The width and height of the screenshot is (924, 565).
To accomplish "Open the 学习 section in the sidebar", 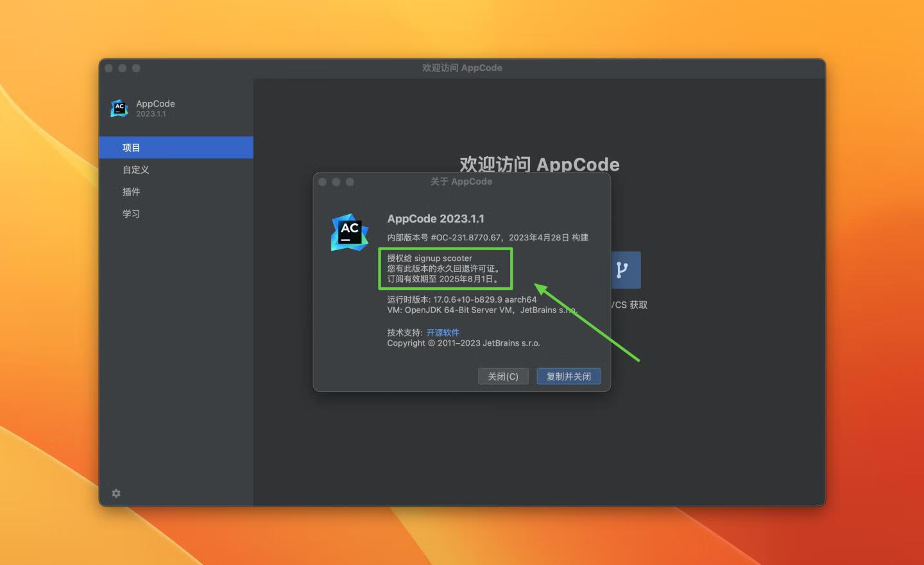I will click(x=176, y=214).
